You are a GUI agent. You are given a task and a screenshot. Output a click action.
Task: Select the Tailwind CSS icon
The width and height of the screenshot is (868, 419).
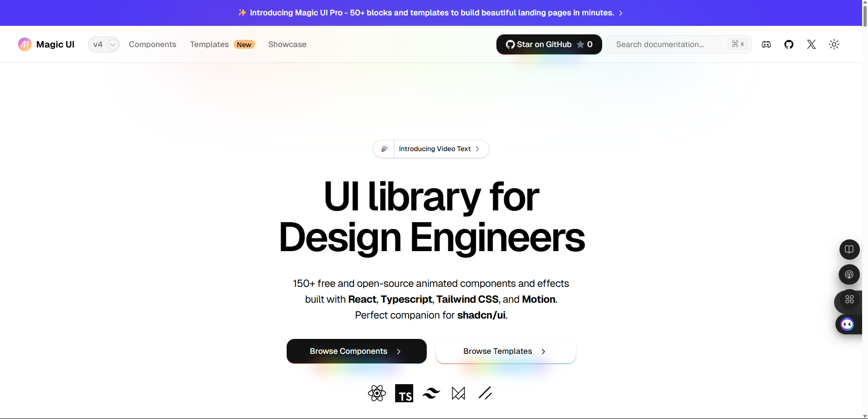431,393
